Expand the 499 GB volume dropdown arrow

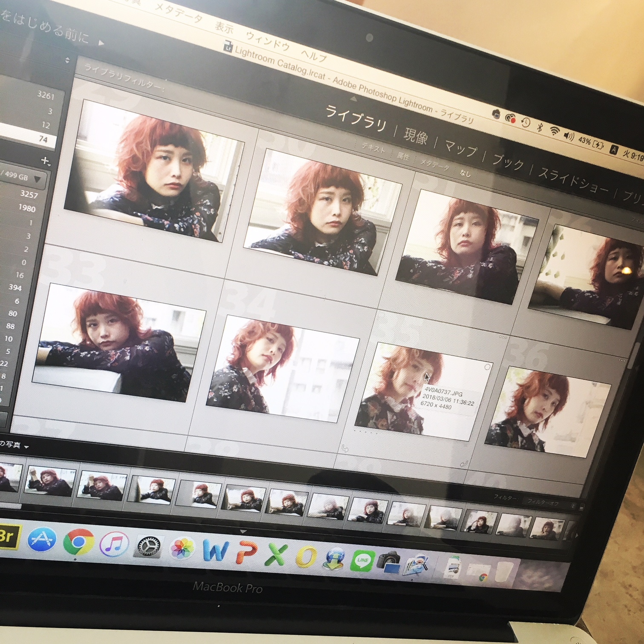[x=37, y=179]
